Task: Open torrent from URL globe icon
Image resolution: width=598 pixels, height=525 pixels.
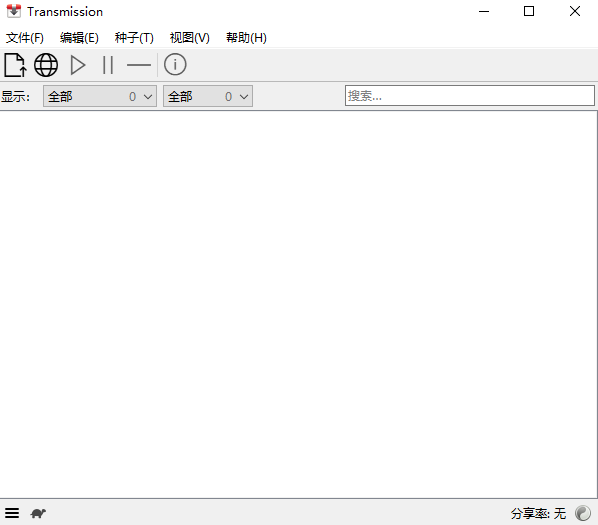Action: [x=46, y=65]
